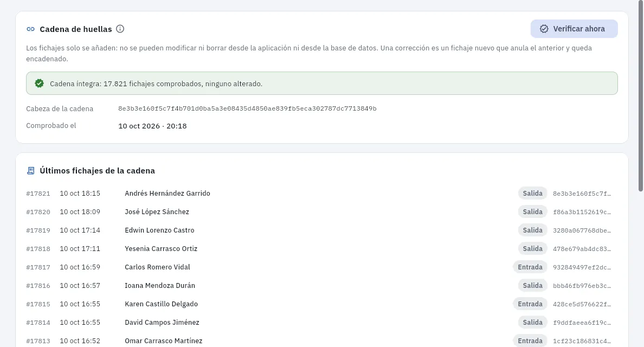
Task: Click the Salida badge for Yesenia Carrasco Ortiz
Action: (x=532, y=249)
